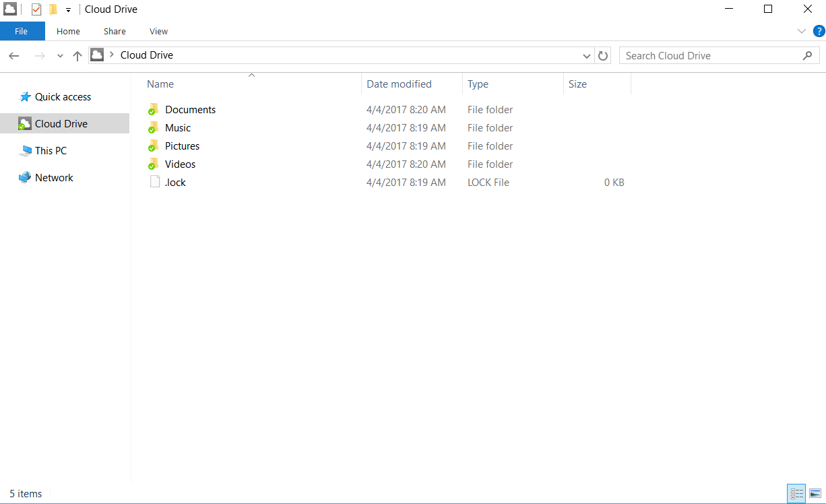Screen dimensions: 826x504
Task: Click the cloud app icon in the title bar
Action: pos(9,9)
